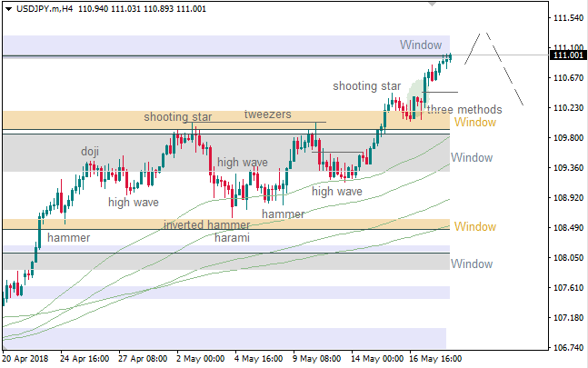Select the orange 'Window' label near 110.230
Image resolution: width=588 pixels, height=368 pixels.
tap(475, 123)
